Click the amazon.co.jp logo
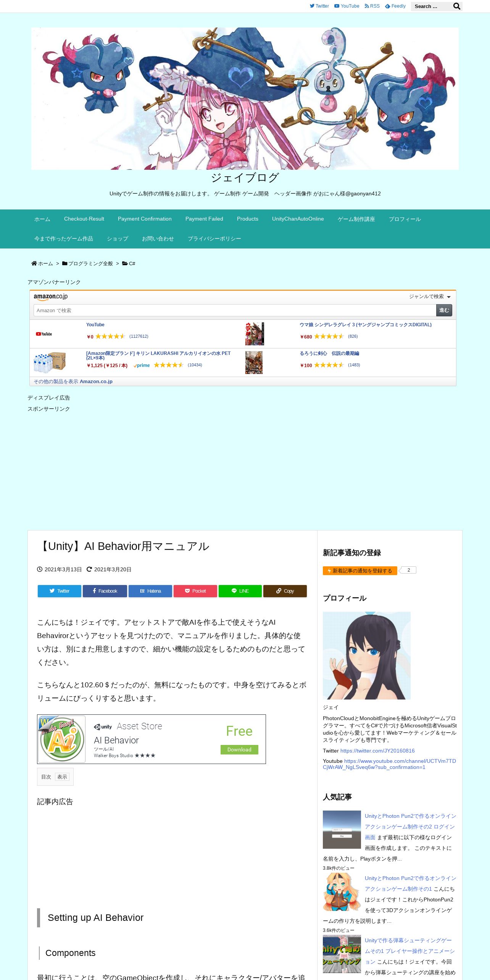The image size is (490, 980). [50, 297]
